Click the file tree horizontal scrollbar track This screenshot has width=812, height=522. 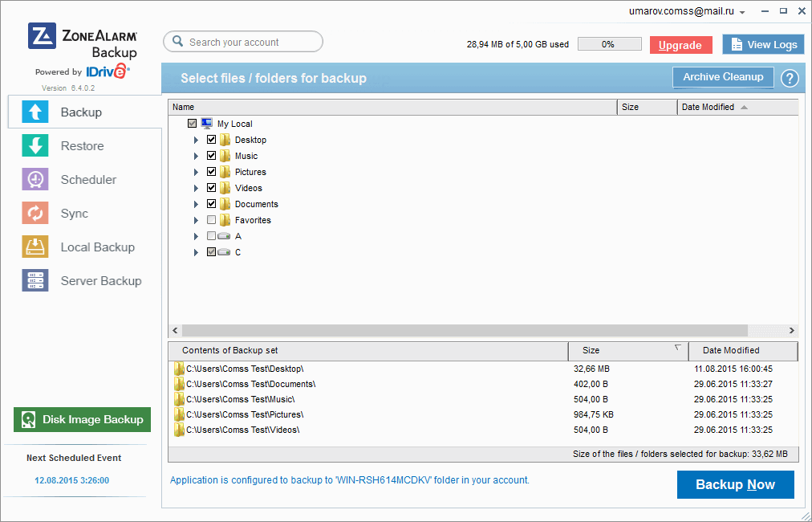click(x=465, y=330)
